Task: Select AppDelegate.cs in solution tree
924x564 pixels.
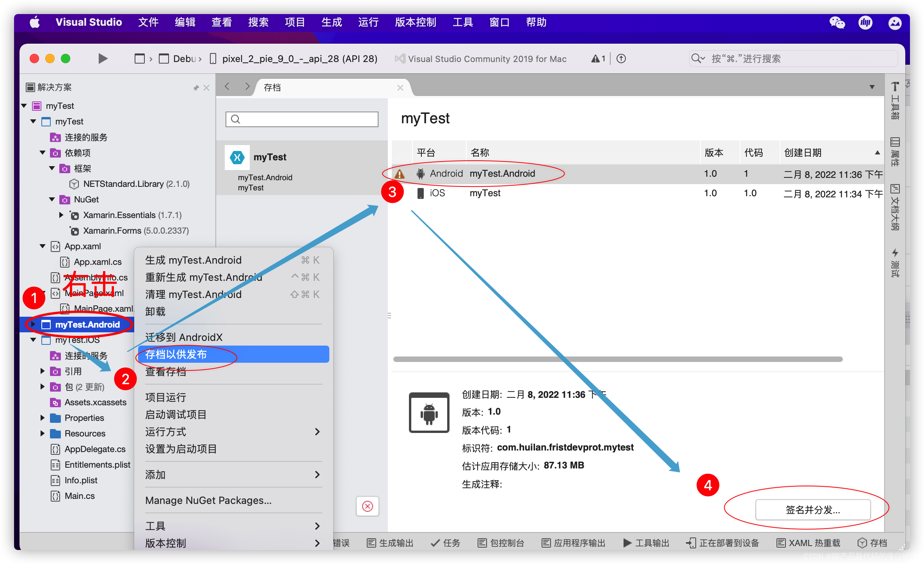Action: (x=95, y=449)
